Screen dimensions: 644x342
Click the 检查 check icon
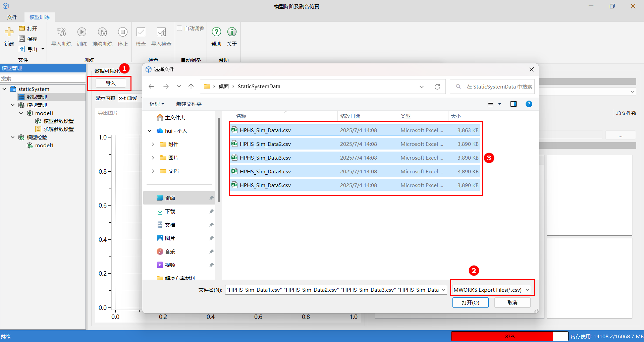point(141,33)
